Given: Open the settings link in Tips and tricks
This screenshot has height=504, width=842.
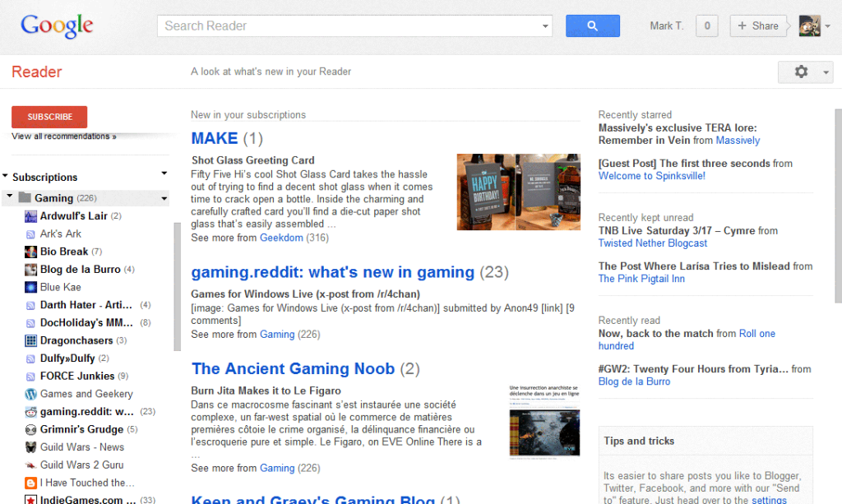Looking at the screenshot, I should (x=769, y=500).
